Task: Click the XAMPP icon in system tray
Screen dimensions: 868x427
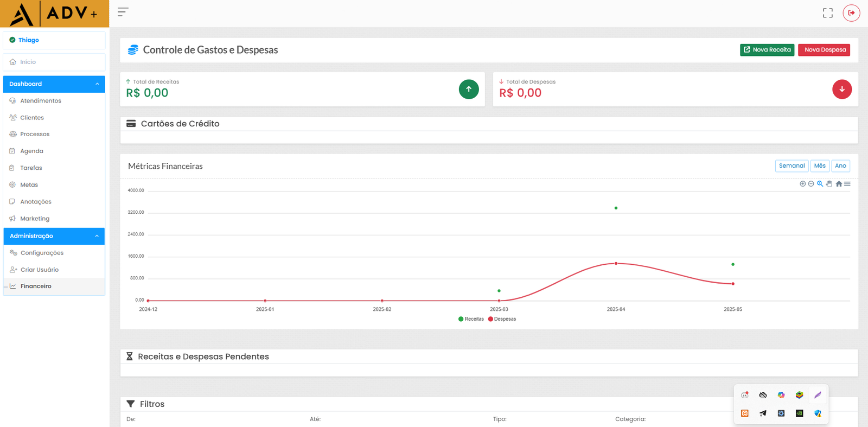Action: pyautogui.click(x=745, y=413)
